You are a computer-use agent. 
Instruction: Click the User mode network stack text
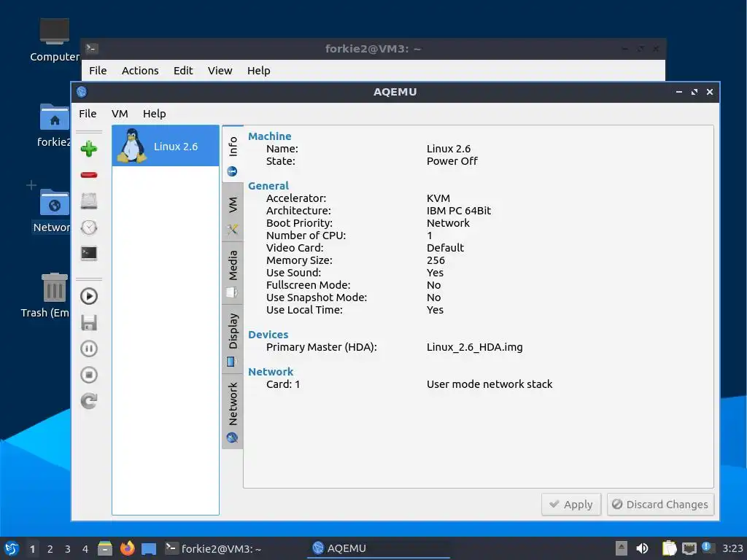coord(489,384)
